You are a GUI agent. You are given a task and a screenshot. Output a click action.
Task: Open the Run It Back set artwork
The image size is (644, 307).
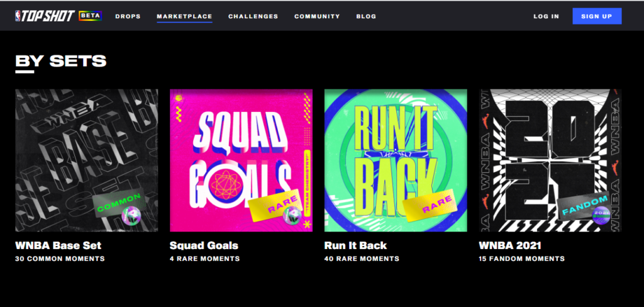tap(396, 160)
